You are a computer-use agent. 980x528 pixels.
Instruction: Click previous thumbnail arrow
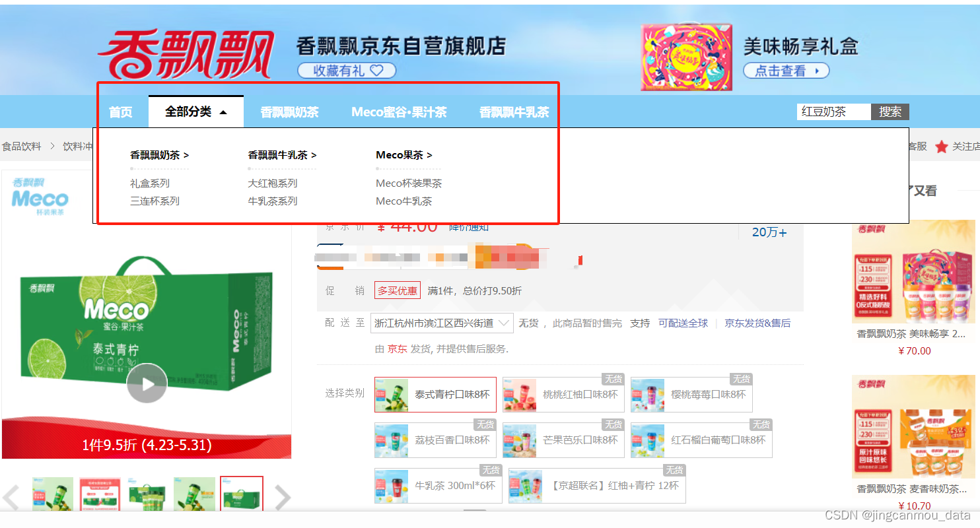point(11,498)
